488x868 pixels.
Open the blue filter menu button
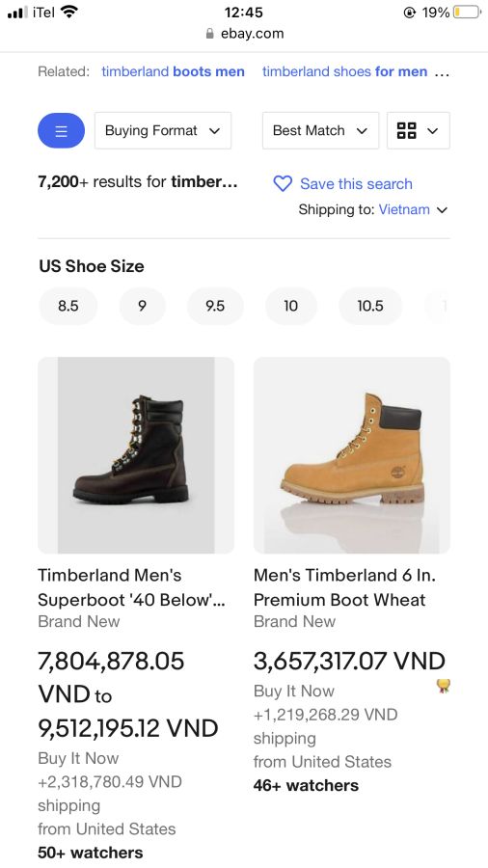[x=61, y=130]
